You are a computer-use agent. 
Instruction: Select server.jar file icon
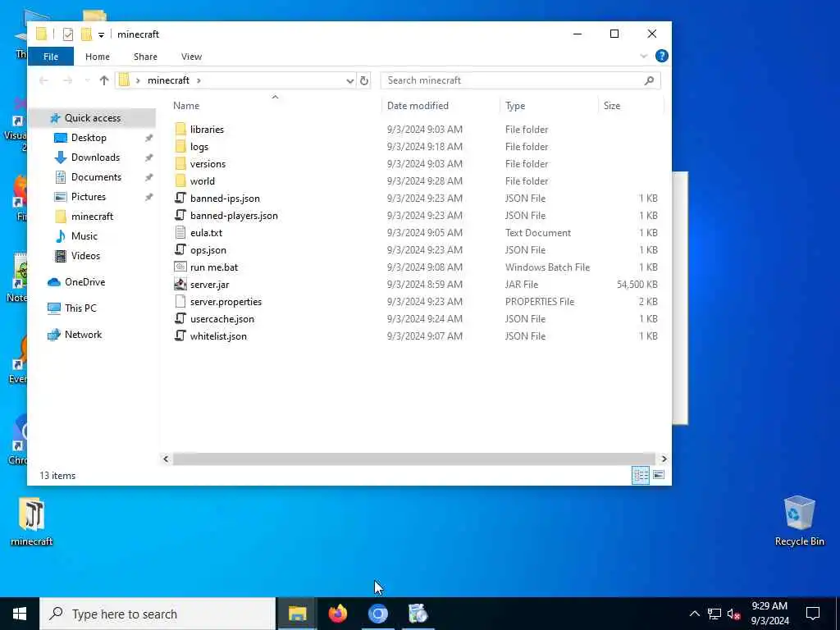point(180,284)
